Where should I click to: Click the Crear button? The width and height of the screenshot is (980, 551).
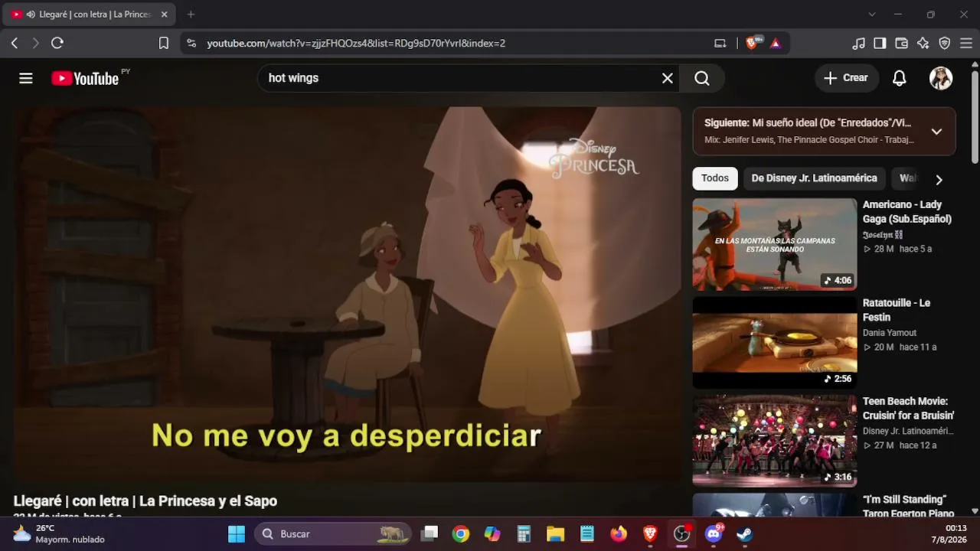(x=847, y=78)
